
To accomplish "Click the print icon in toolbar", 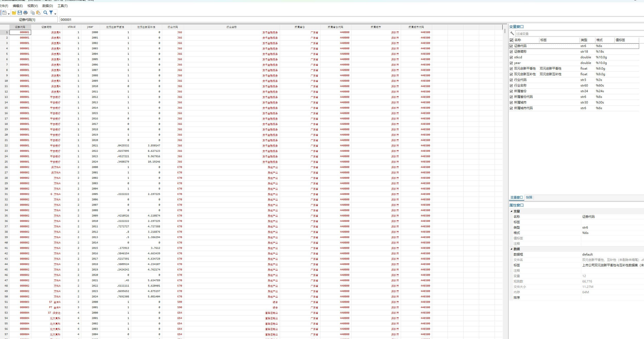I will point(25,13).
